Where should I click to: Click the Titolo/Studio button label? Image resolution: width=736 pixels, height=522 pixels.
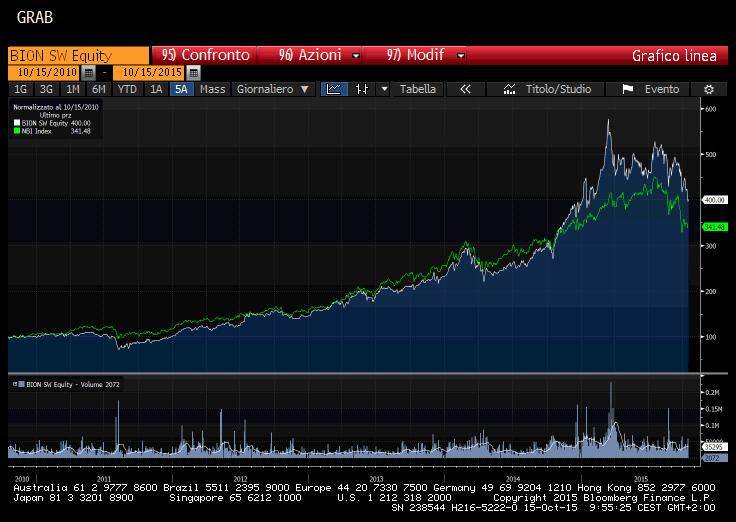pyautogui.click(x=558, y=89)
